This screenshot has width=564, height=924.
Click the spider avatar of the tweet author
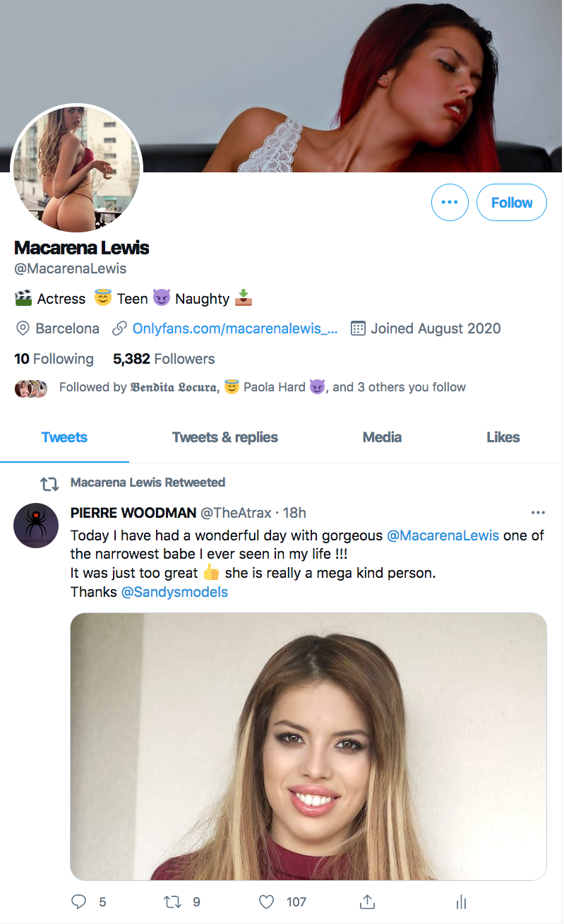36,526
